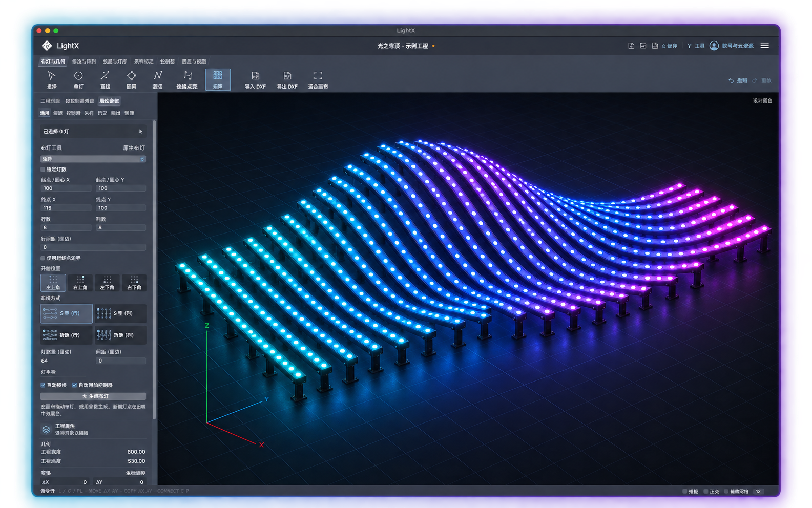Choose 右上角 start position icon

coord(80,283)
